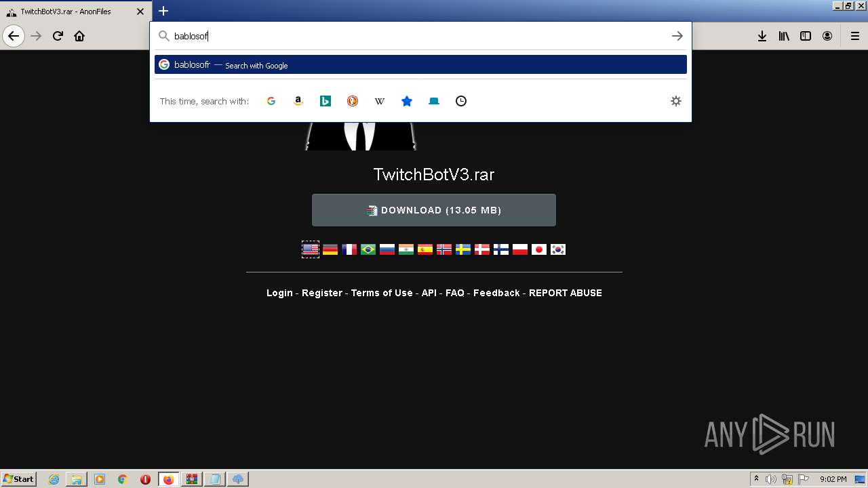The height and width of the screenshot is (488, 868).
Task: Click the address bar go arrow
Action: (677, 36)
